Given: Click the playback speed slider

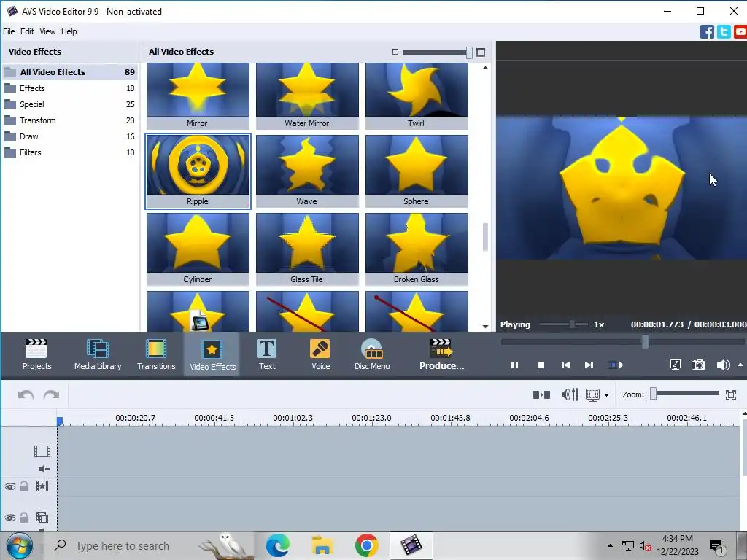Looking at the screenshot, I should [x=572, y=324].
